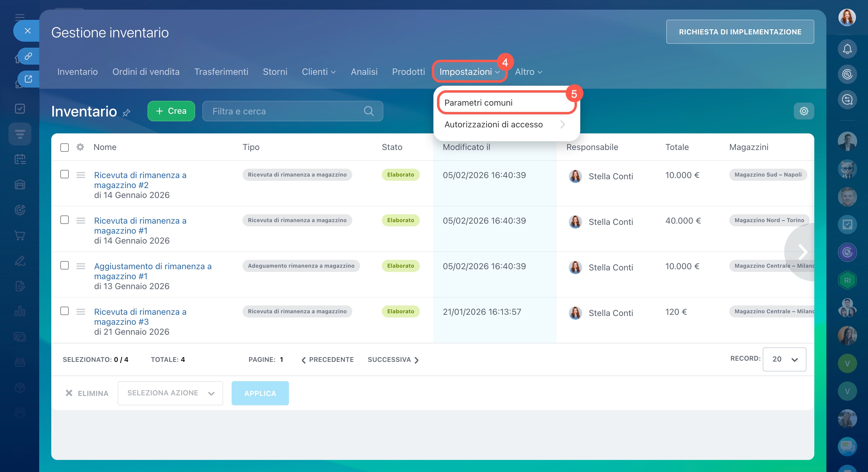Switch to the Trasferimenti tab
This screenshot has width=868, height=472.
(x=221, y=72)
